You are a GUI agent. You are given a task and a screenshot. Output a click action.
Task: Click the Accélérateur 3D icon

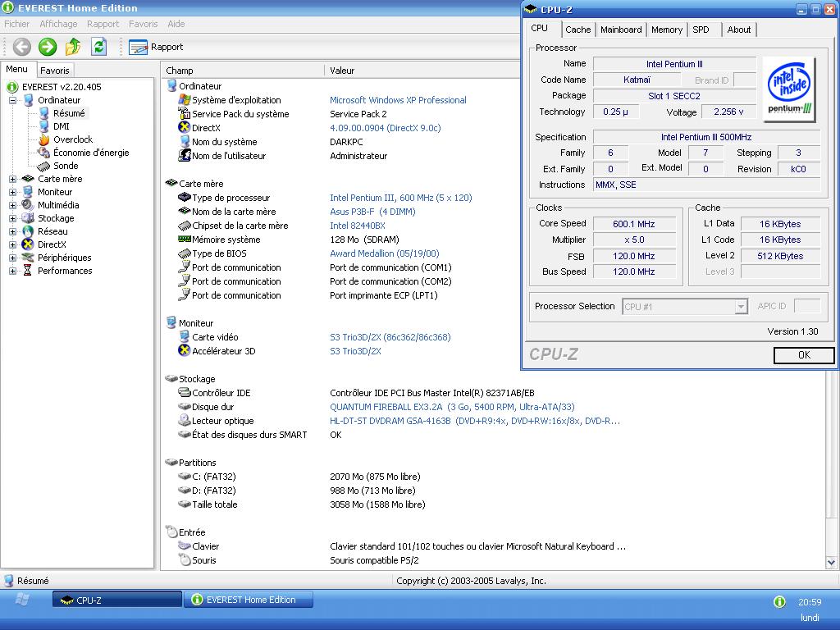[x=185, y=350]
